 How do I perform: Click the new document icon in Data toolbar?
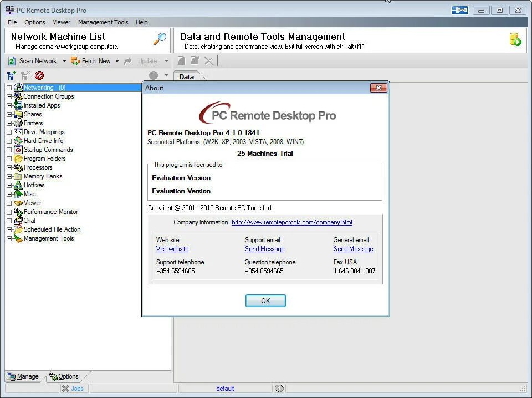coord(182,61)
